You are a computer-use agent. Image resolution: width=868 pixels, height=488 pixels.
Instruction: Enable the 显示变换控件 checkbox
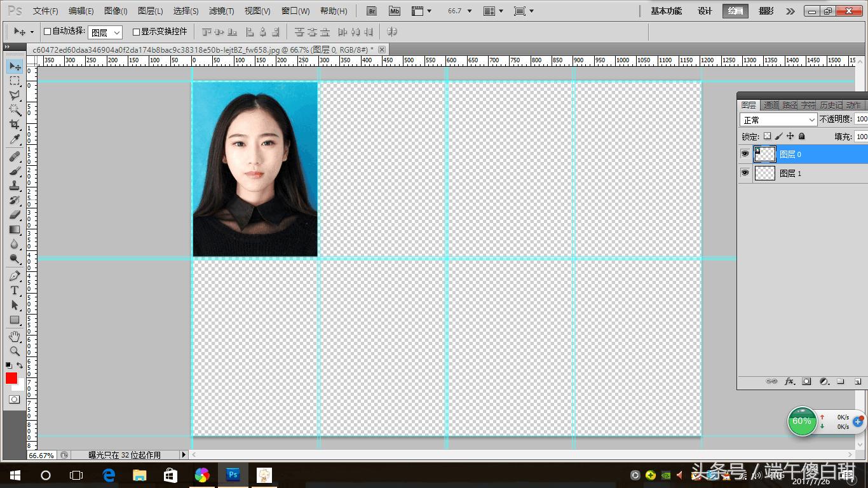(136, 31)
